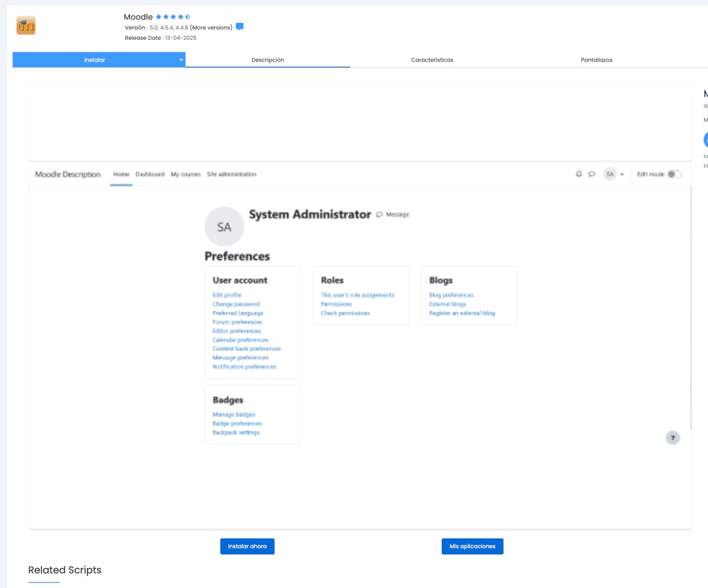Open This user's role assignments link
Image resolution: width=708 pixels, height=588 pixels.
tap(358, 295)
